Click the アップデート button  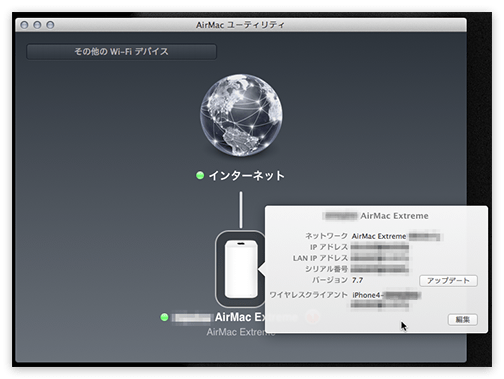pyautogui.click(x=448, y=281)
